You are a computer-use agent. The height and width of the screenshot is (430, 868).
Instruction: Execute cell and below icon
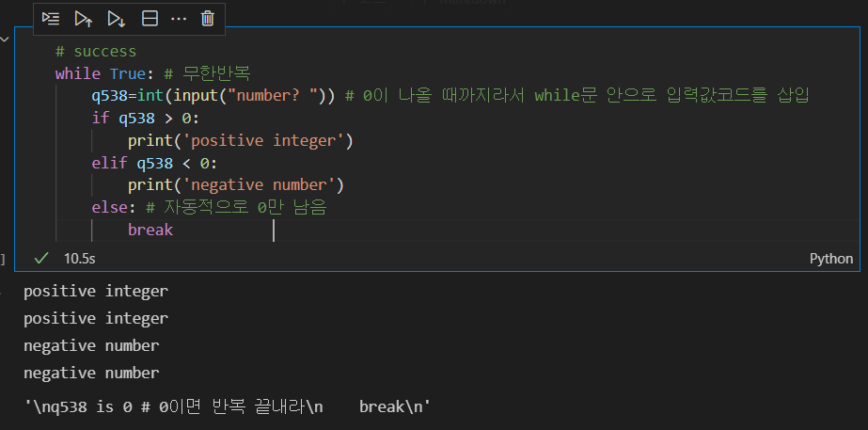pyautogui.click(x=117, y=19)
